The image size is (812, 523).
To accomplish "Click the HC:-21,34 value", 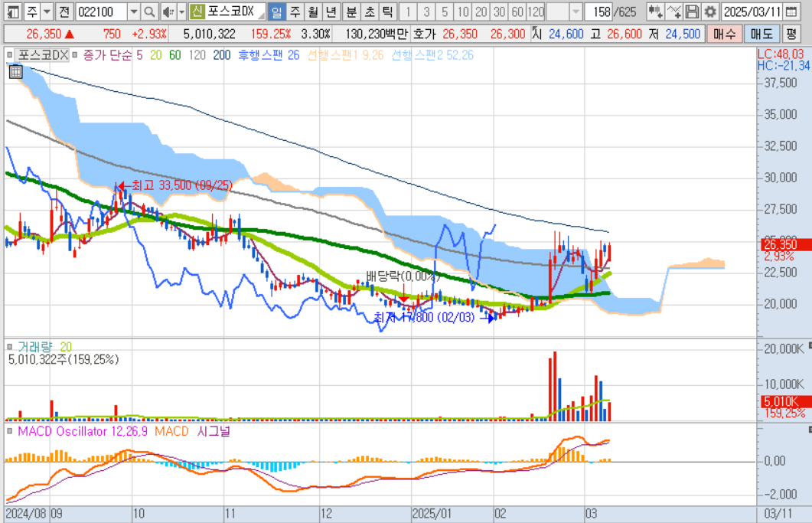I will [x=783, y=66].
